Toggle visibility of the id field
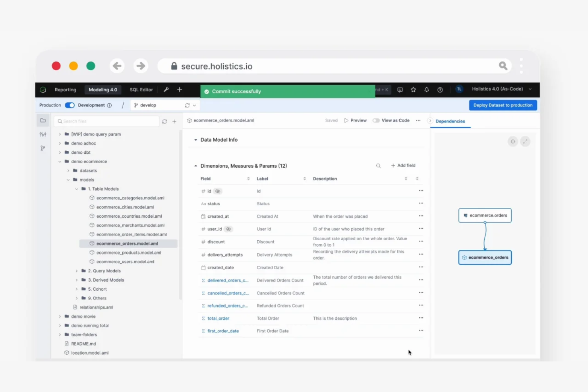 [x=218, y=191]
